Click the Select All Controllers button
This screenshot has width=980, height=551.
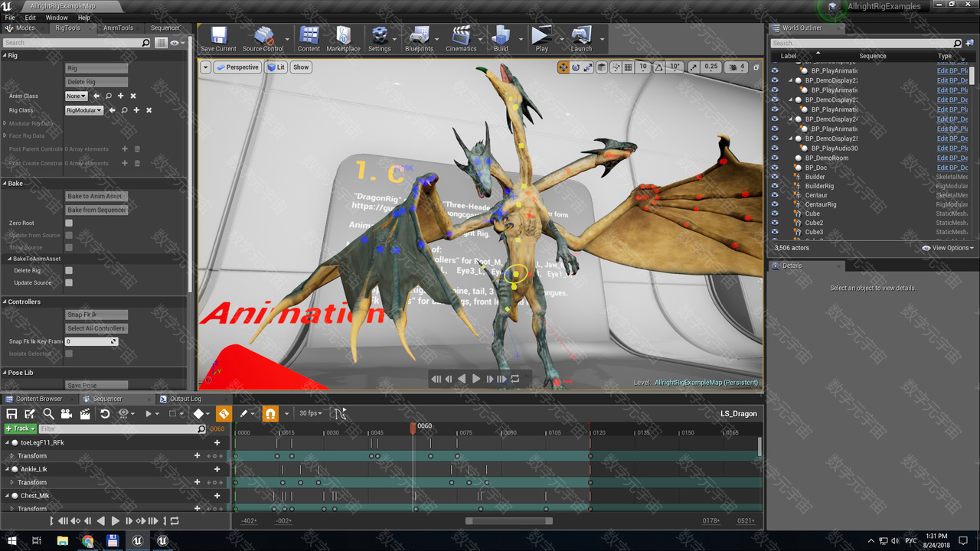pyautogui.click(x=96, y=328)
